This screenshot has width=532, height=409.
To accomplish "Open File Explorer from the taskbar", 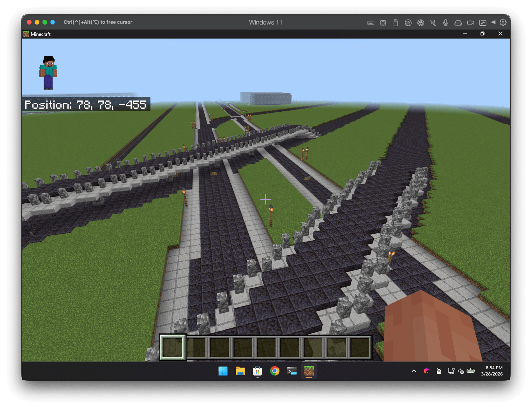I will (240, 371).
